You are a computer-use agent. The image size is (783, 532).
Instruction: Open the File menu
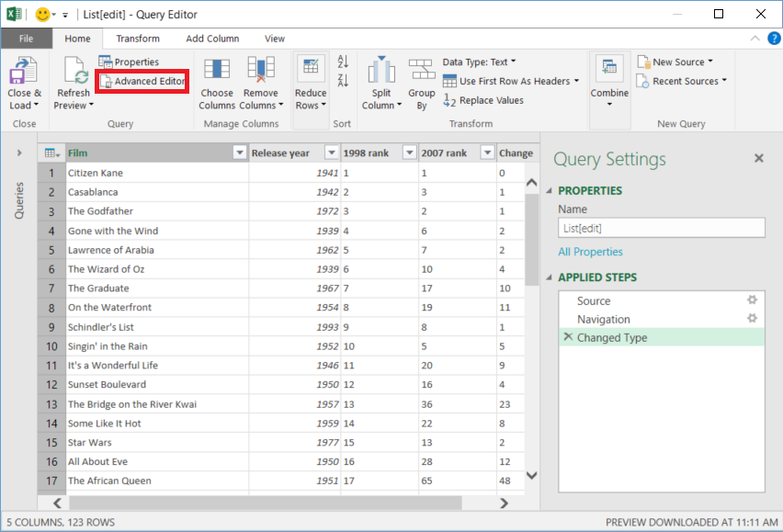pyautogui.click(x=27, y=39)
